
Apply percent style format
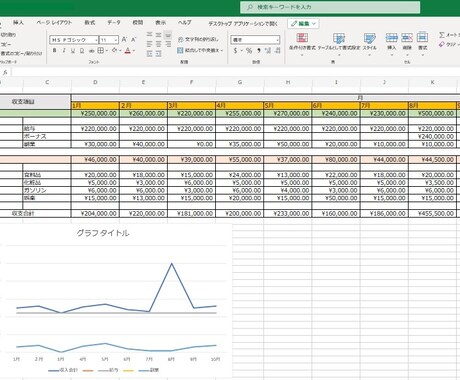(x=249, y=51)
